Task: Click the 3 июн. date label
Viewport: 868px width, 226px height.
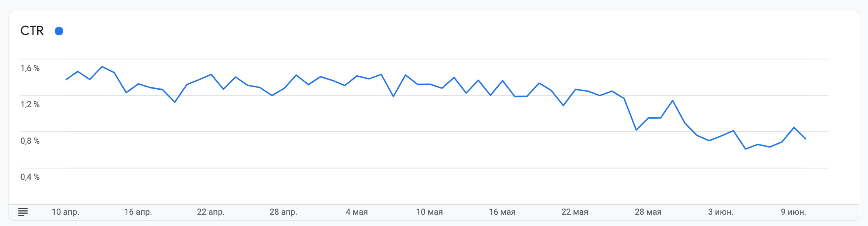Action: coord(721,212)
